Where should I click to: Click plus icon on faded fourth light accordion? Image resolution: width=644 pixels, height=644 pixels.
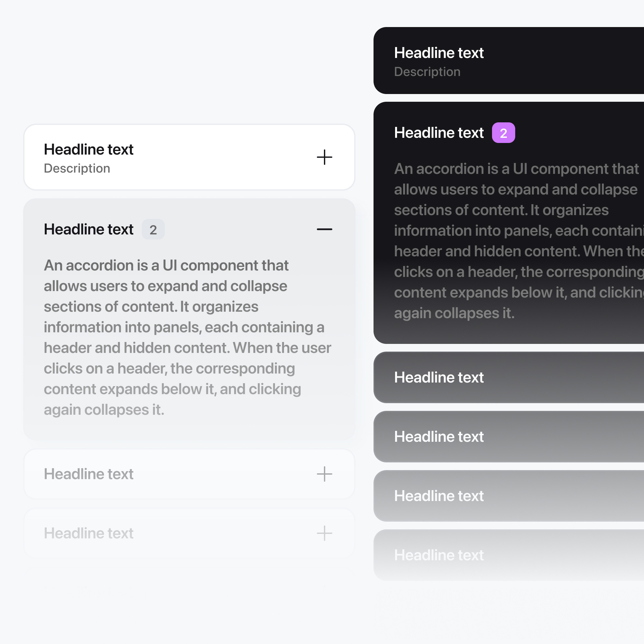324,533
